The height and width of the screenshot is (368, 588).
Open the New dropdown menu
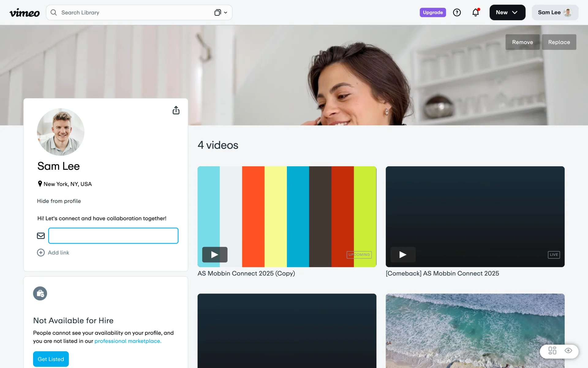pos(507,13)
